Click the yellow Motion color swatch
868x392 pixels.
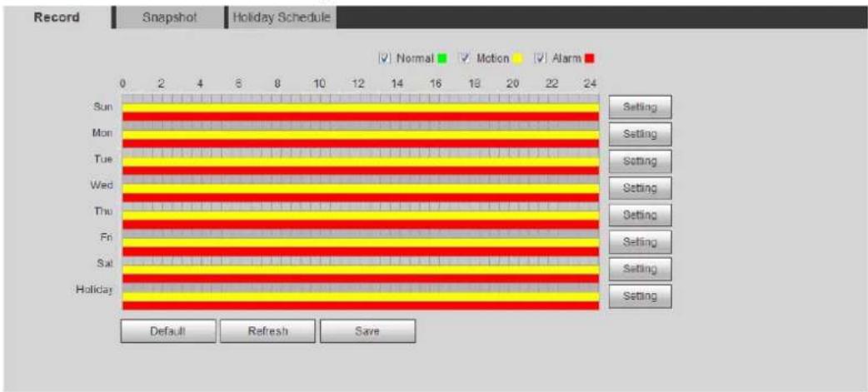tap(519, 58)
